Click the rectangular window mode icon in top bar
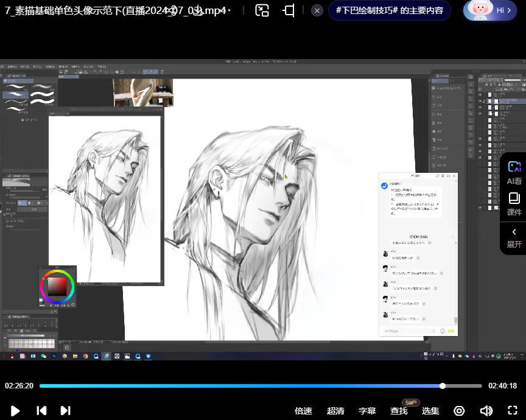This screenshot has width=526, height=420. [289, 10]
